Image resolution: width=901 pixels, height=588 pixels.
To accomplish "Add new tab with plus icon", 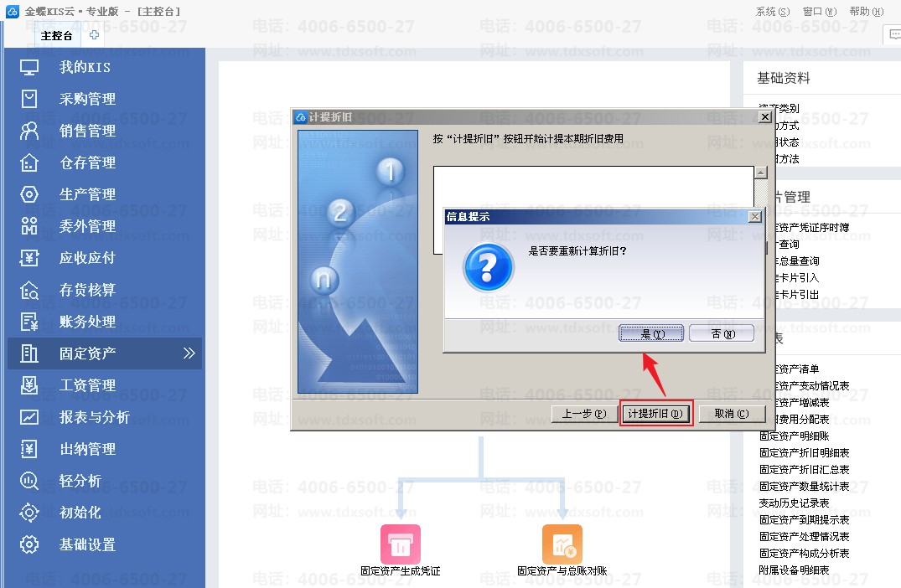I will (94, 35).
